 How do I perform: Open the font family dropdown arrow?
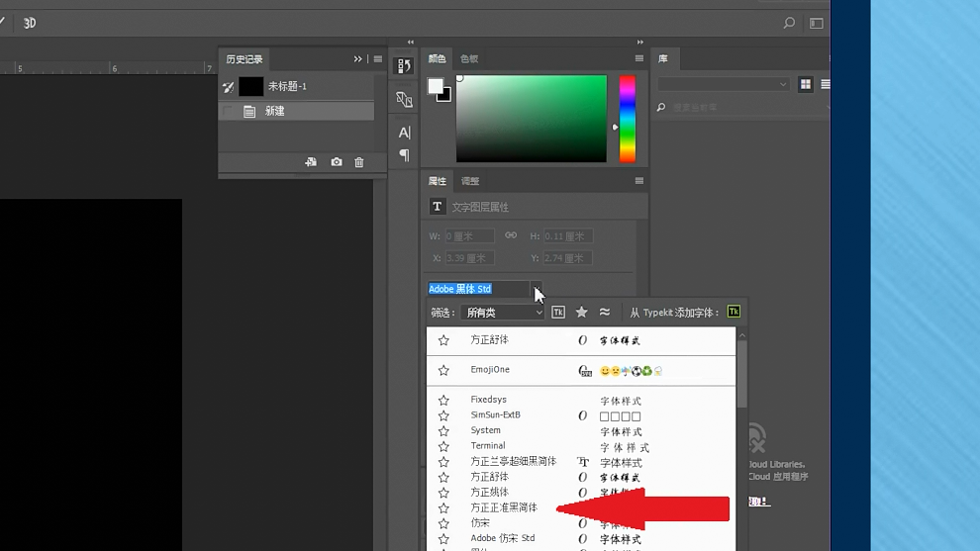tap(537, 289)
